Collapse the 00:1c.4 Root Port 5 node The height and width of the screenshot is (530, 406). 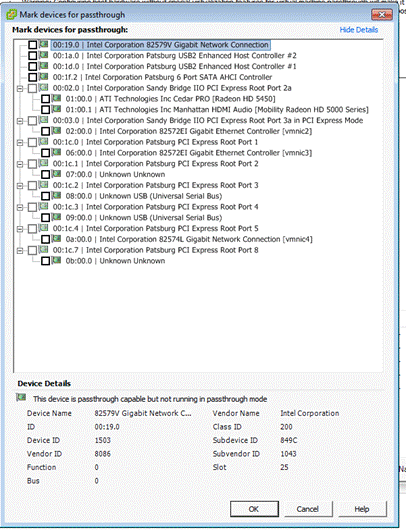click(20, 229)
